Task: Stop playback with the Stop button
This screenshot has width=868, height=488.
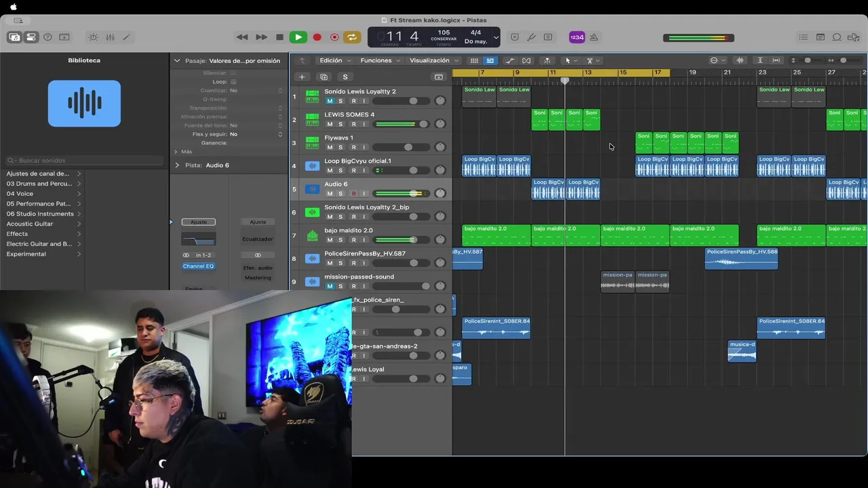Action: pos(279,37)
